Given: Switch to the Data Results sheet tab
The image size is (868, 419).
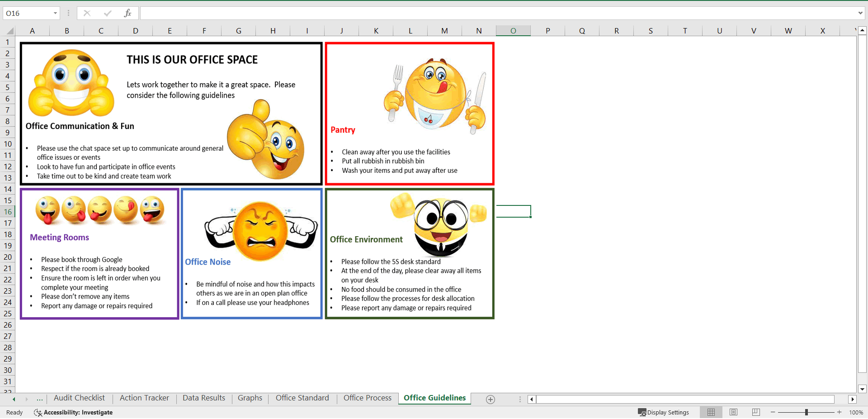Looking at the screenshot, I should (203, 398).
